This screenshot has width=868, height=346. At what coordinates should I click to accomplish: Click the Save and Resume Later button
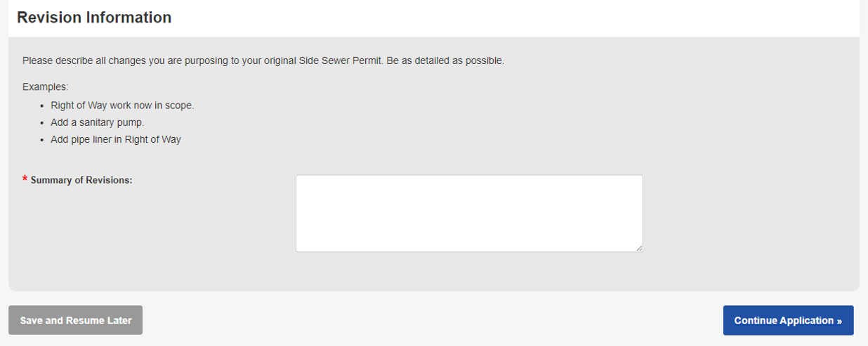pyautogui.click(x=76, y=320)
